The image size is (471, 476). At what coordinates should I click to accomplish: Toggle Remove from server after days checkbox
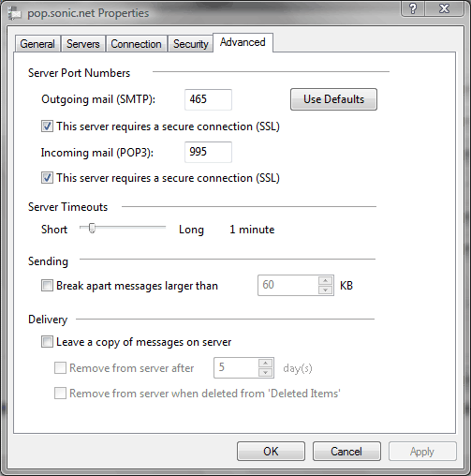tap(60, 368)
